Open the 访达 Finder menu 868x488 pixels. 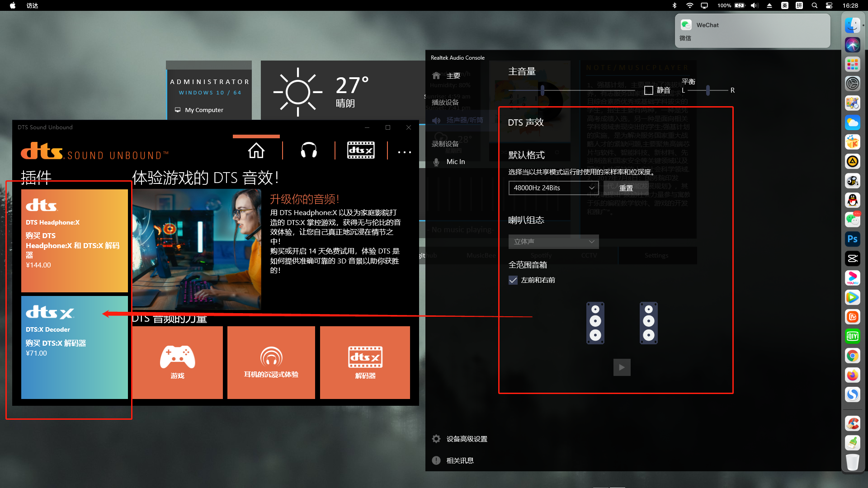(32, 5)
